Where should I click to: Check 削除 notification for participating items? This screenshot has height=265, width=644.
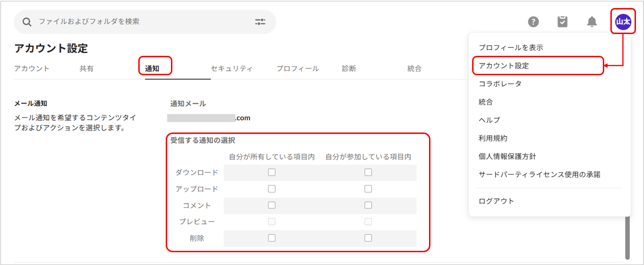[368, 238]
